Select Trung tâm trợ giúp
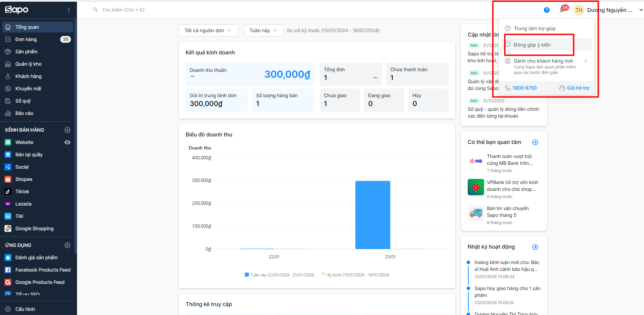The image size is (644, 315). click(x=546, y=28)
